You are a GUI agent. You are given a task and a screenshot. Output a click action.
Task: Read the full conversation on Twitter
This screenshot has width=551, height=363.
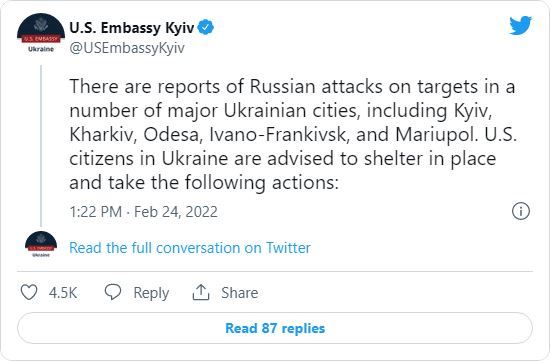(x=190, y=248)
